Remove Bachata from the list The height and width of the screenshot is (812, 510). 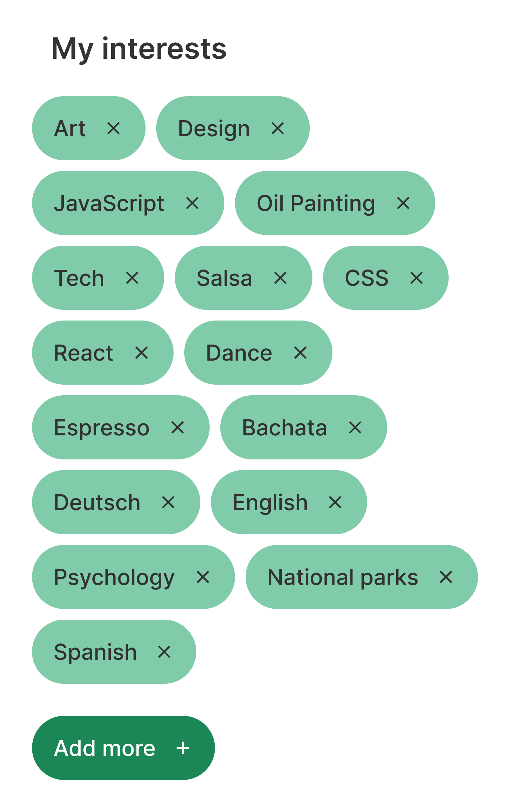pos(355,428)
